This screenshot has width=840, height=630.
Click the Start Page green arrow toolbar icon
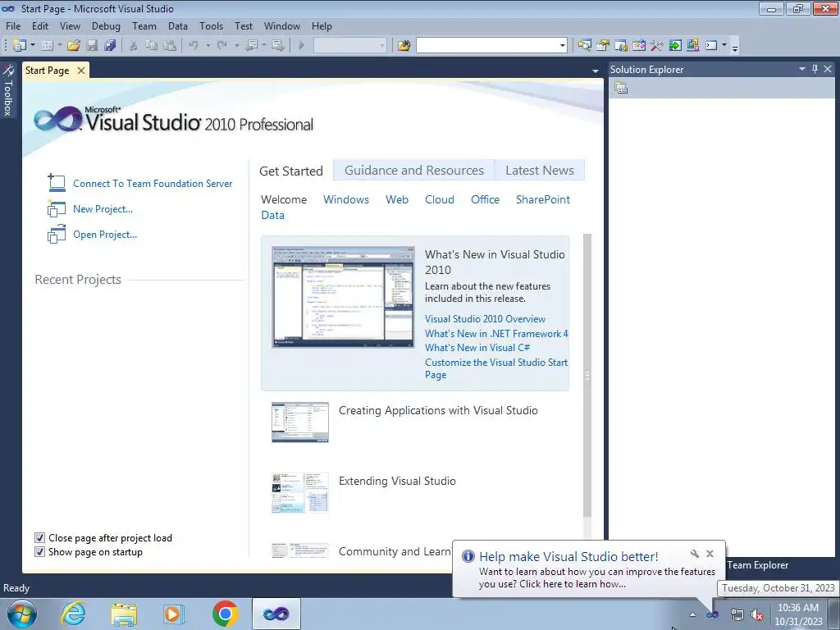pos(675,46)
